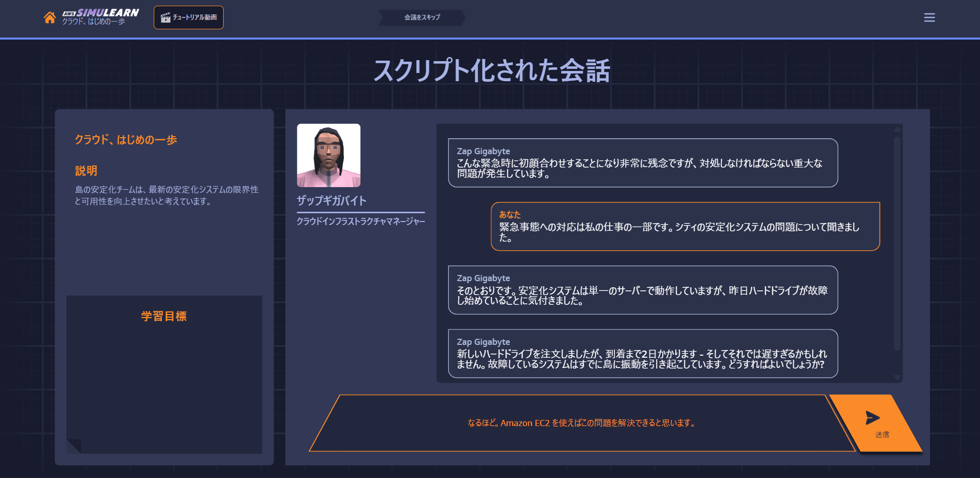The width and height of the screenshot is (980, 478).
Task: Open the チュートリアル動画 tutorial video button
Action: 189,17
